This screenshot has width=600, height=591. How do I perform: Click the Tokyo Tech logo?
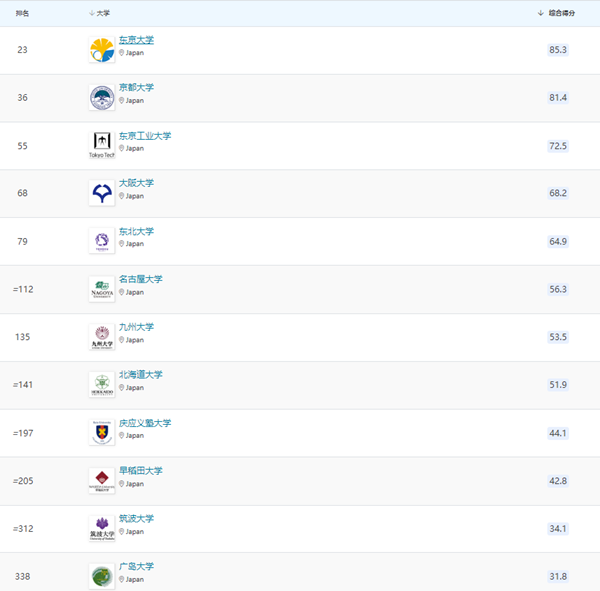(x=102, y=145)
